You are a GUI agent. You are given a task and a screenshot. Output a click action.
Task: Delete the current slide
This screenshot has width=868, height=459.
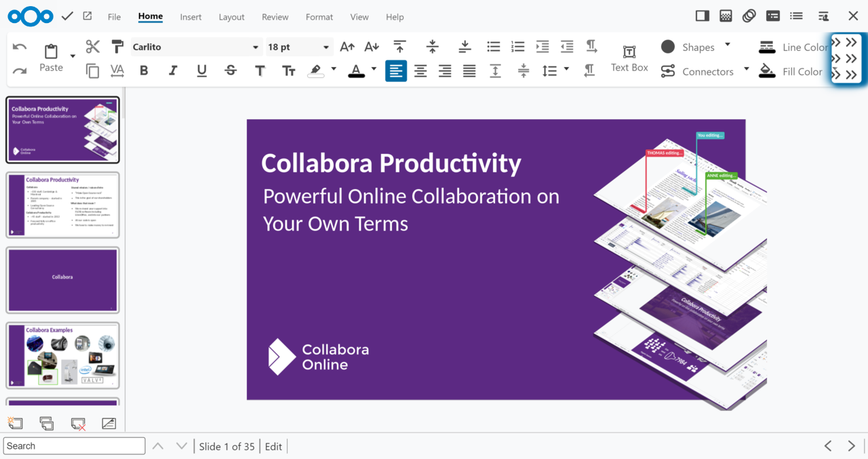79,424
